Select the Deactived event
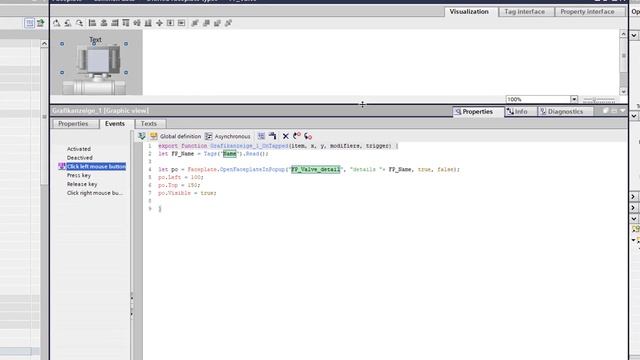Screen dimensions: 640x360 pos(80,158)
